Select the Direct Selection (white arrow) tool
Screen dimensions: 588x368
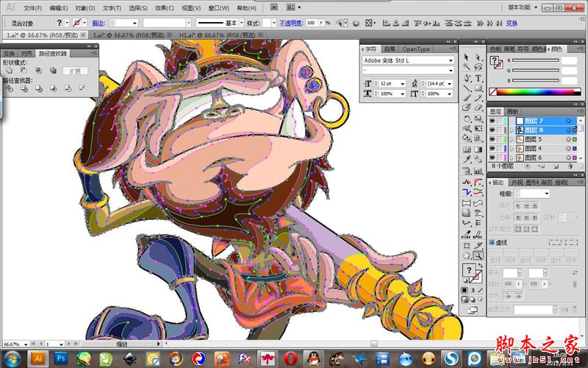(478, 57)
